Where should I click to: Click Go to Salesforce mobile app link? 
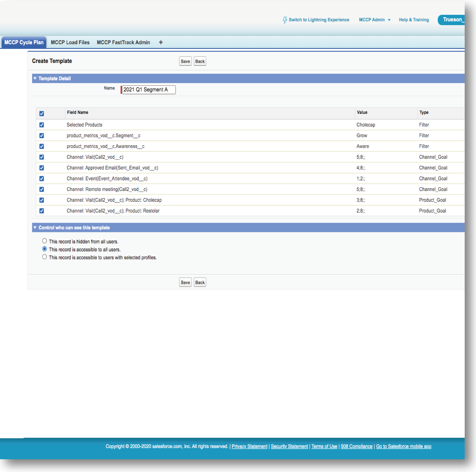(404, 446)
